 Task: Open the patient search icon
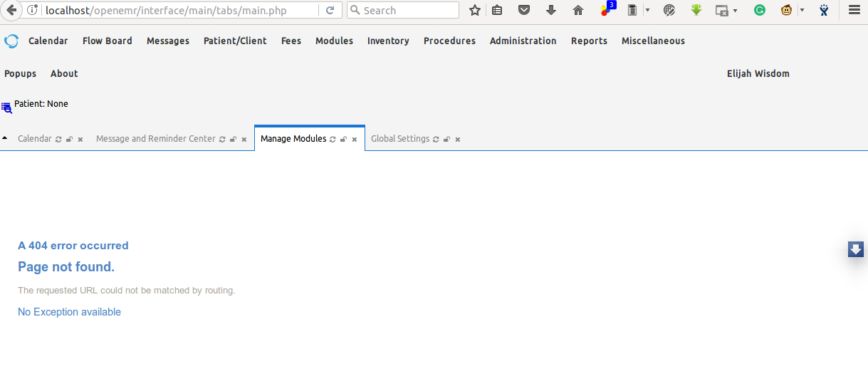click(6, 108)
